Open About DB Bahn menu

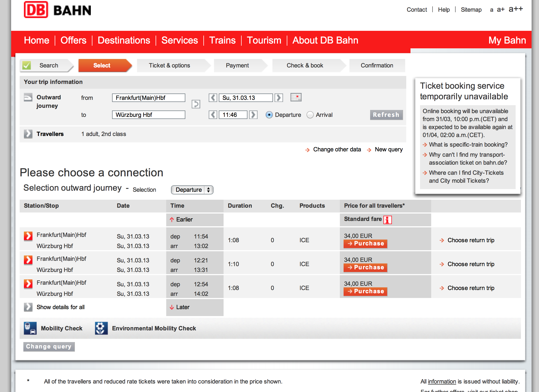pyautogui.click(x=325, y=40)
